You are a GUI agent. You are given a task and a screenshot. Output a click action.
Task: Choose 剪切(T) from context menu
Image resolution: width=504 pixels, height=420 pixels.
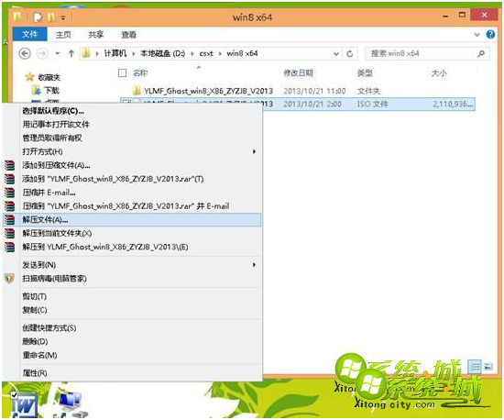click(x=132, y=296)
